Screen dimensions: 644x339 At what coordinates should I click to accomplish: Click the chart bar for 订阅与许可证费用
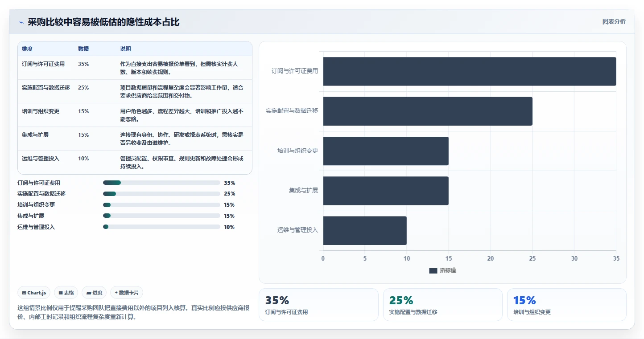[470, 71]
